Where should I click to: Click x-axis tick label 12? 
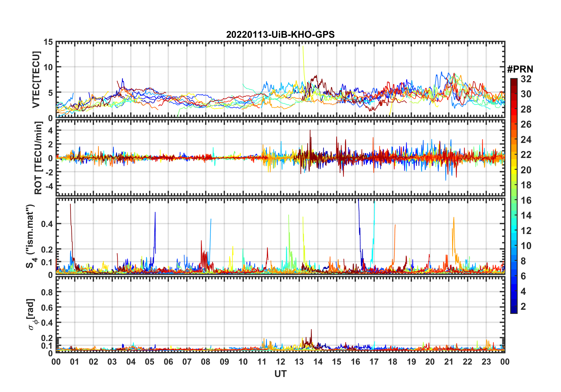280,362
